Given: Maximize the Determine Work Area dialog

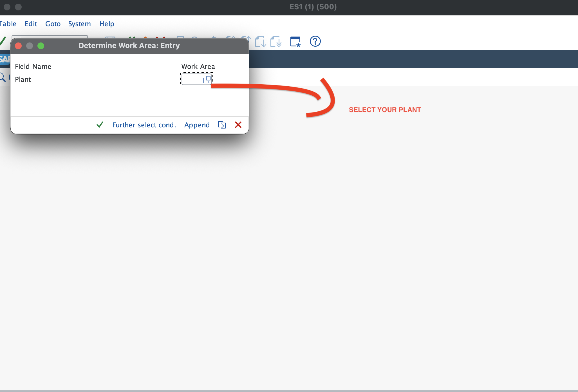Looking at the screenshot, I should tap(41, 46).
